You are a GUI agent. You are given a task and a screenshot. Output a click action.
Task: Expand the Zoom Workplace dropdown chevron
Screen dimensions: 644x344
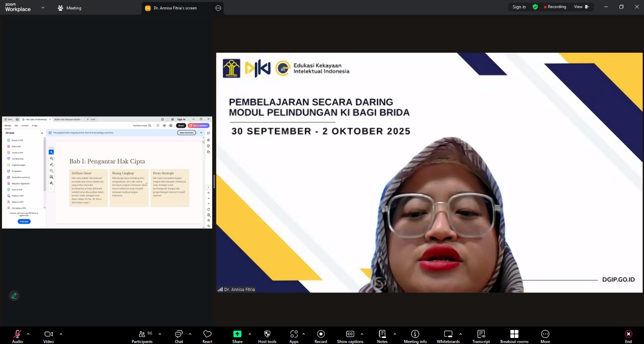(x=43, y=8)
